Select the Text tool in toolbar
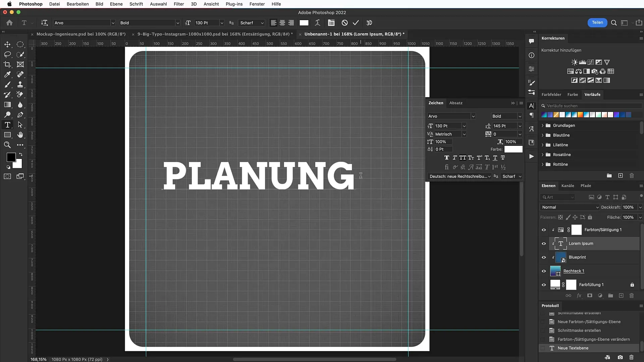Screen dimensions: 644x362 7,125
